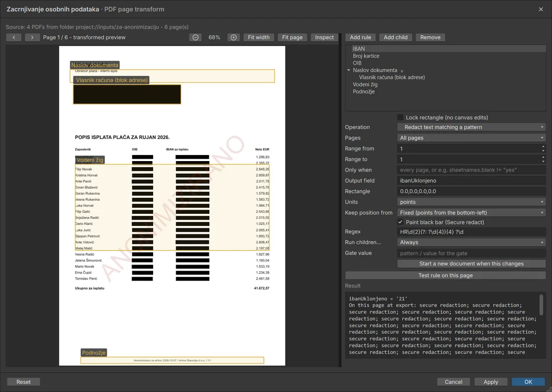Open the Pages dropdown
This screenshot has height=392, width=552.
coord(471,138)
